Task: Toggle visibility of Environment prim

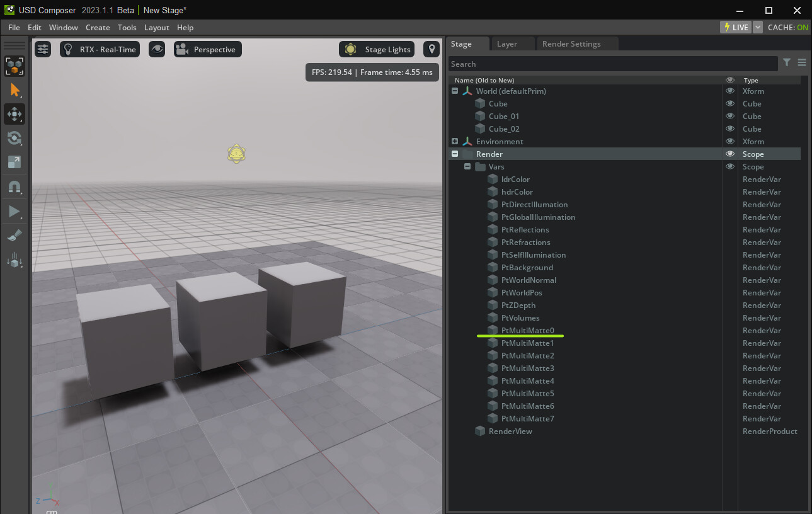Action: tap(730, 141)
